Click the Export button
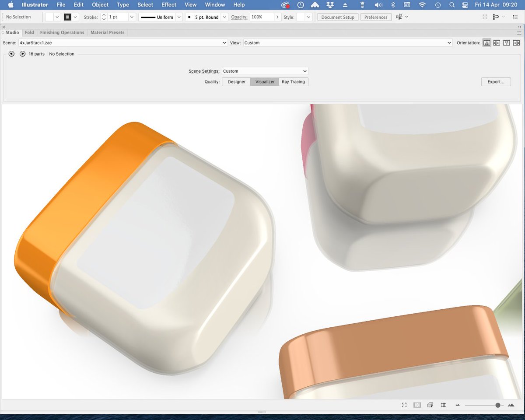Screen dimensions: 525x420 (496, 82)
